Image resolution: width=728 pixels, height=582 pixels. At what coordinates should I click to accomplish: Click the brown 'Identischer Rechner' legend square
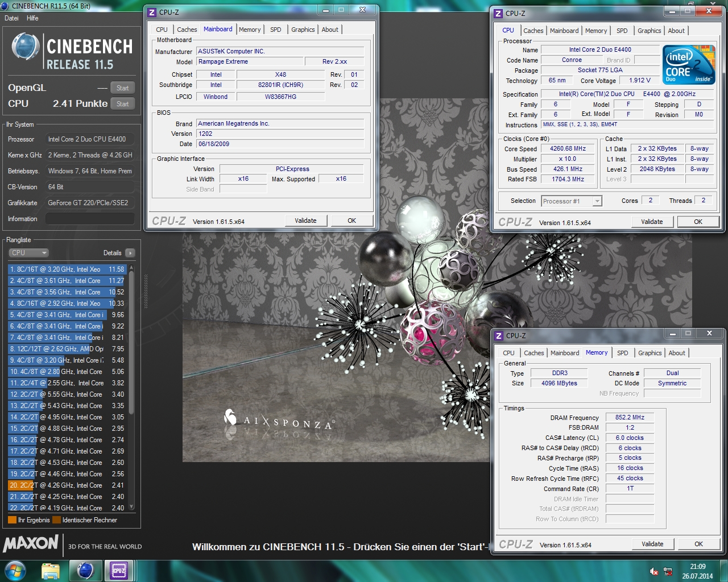(x=56, y=519)
